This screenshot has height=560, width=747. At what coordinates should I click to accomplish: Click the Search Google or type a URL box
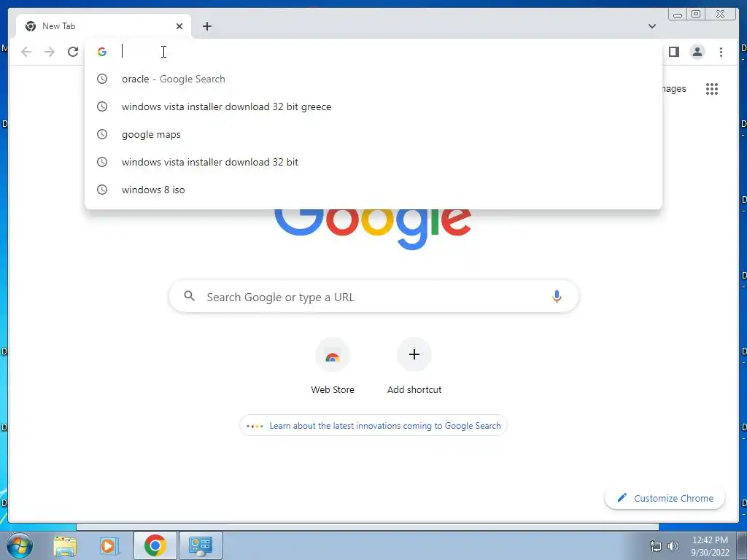click(x=373, y=297)
